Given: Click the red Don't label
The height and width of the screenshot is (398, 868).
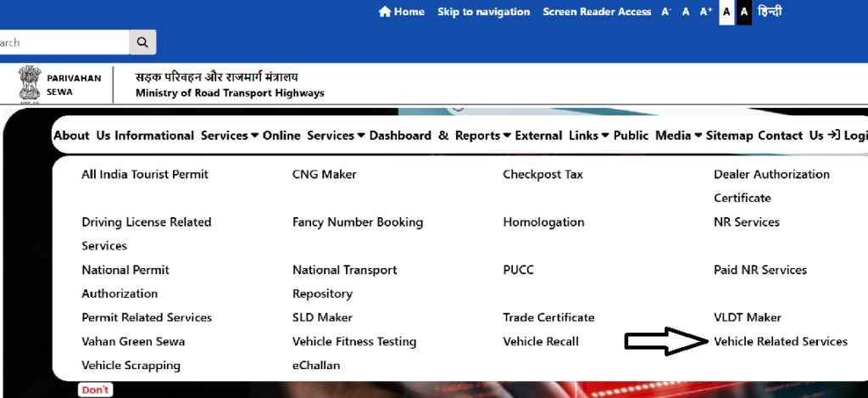Looking at the screenshot, I should click(95, 390).
